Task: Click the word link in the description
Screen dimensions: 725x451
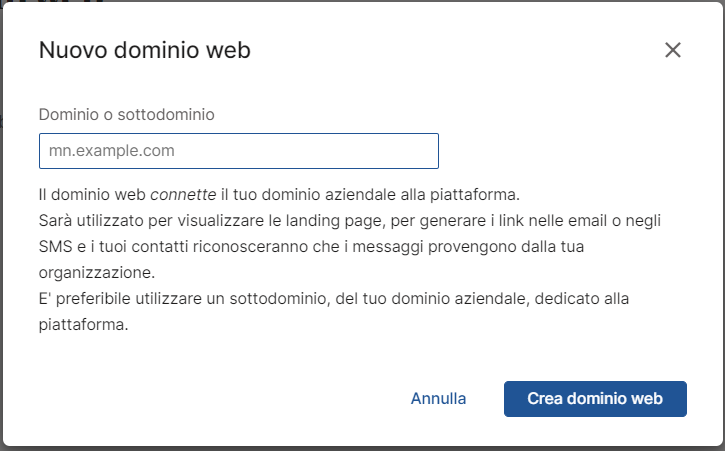Action: [511, 221]
